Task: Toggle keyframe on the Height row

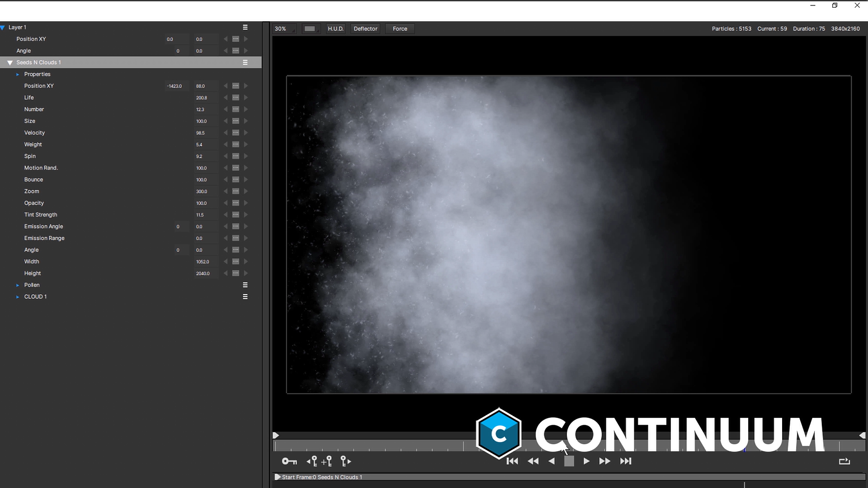Action: click(236, 273)
